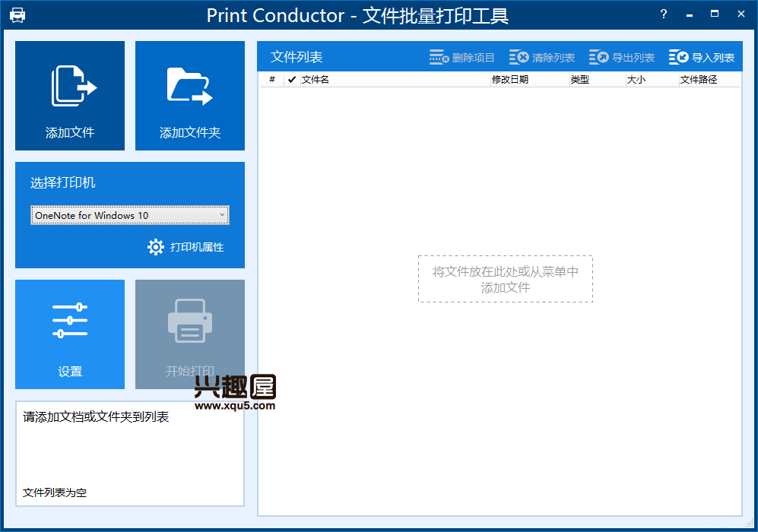The height and width of the screenshot is (532, 758).
Task: Click the help question mark in title bar
Action: click(664, 14)
